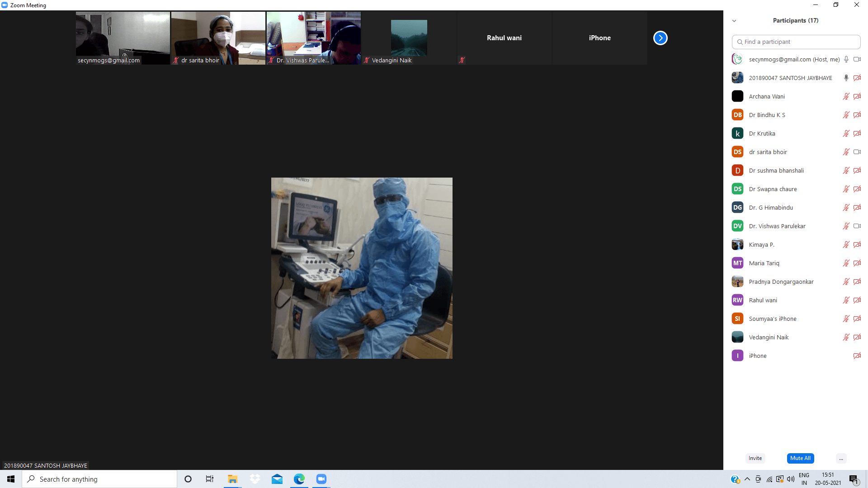
Task: Click the Find a participant search field
Action: click(796, 42)
